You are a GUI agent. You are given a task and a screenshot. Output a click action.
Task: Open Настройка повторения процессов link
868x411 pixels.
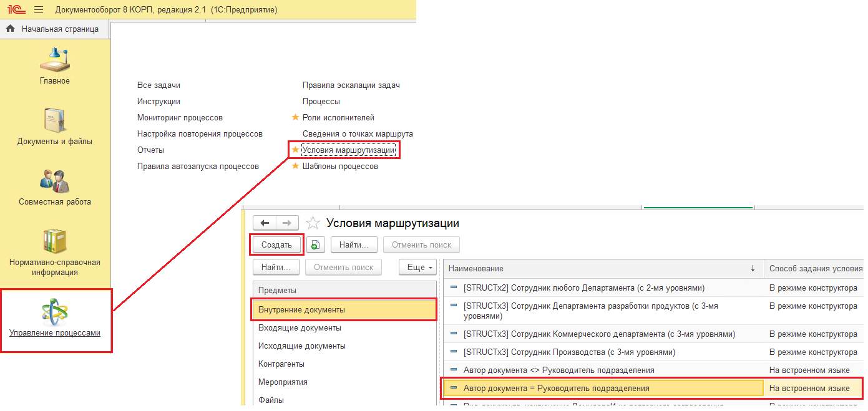[200, 133]
